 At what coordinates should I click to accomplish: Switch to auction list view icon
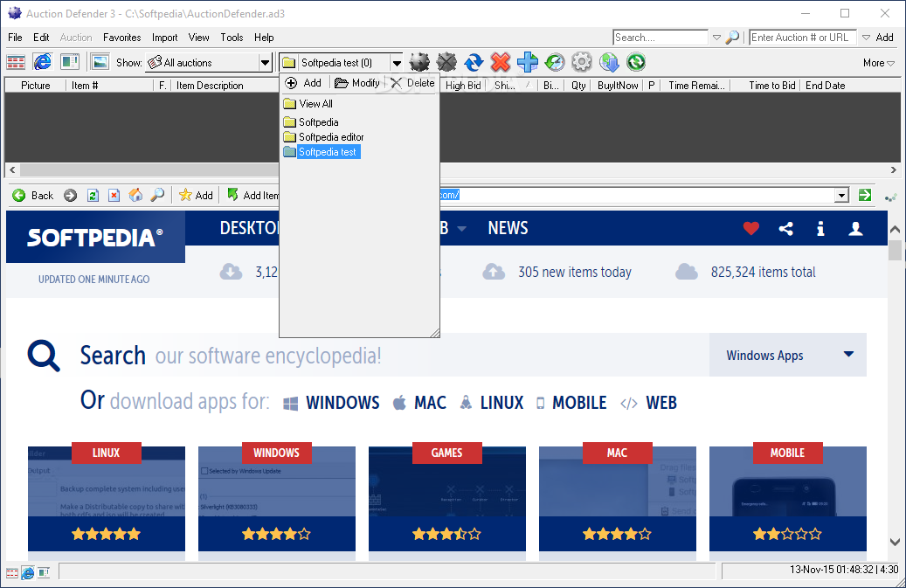click(x=16, y=62)
